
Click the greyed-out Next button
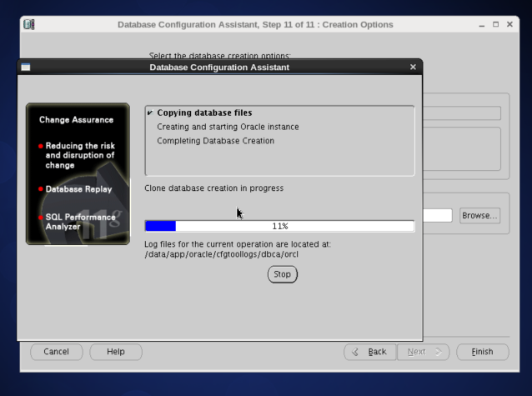pyautogui.click(x=424, y=352)
